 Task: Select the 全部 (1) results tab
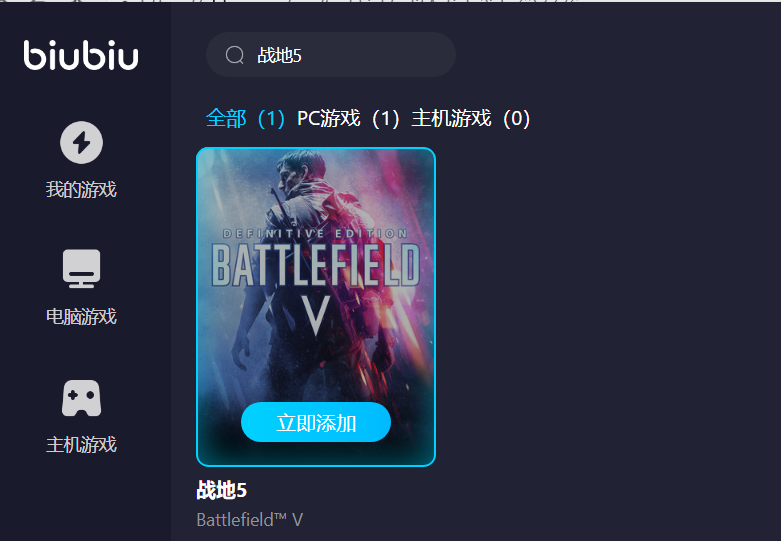point(245,119)
